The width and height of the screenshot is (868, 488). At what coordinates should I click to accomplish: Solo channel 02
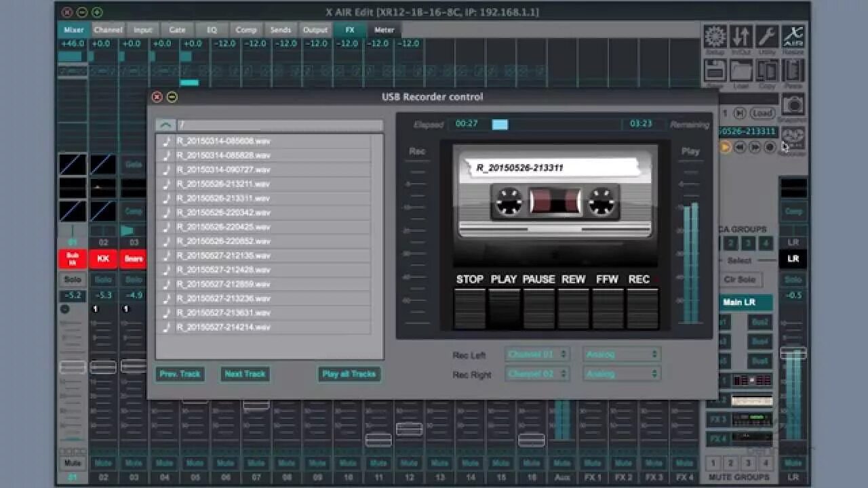tap(103, 279)
